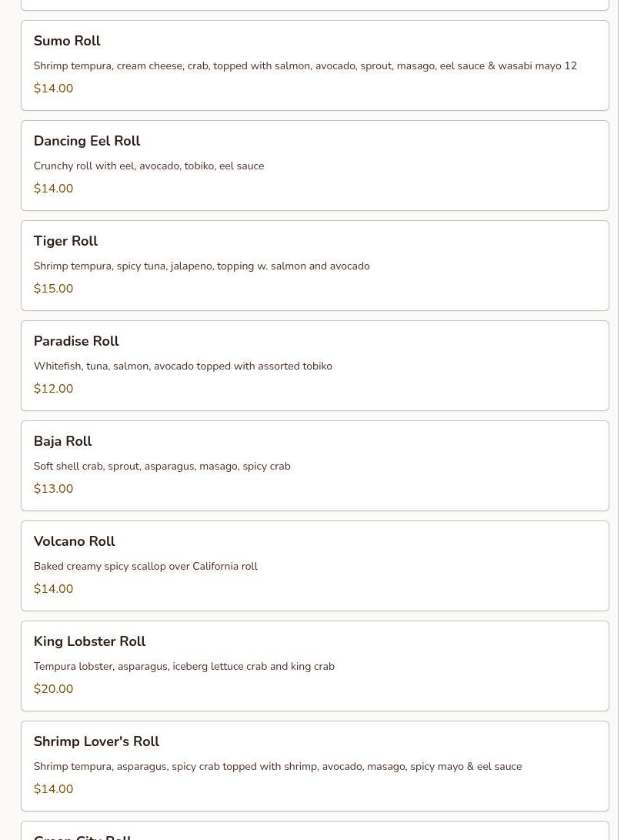This screenshot has height=840, width=634.
Task: Select the Volcano Roll item title
Action: point(74,541)
